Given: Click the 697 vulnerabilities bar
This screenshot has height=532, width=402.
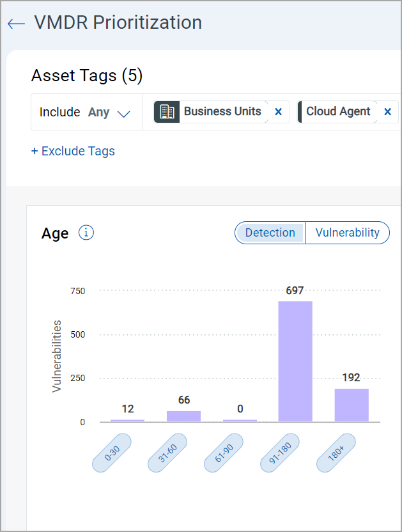Looking at the screenshot, I should point(295,361).
